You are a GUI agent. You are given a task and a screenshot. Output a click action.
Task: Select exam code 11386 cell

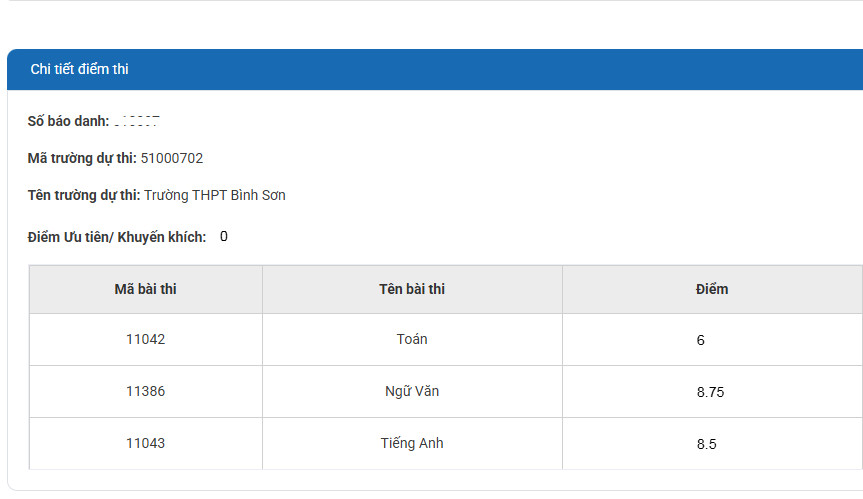click(146, 391)
